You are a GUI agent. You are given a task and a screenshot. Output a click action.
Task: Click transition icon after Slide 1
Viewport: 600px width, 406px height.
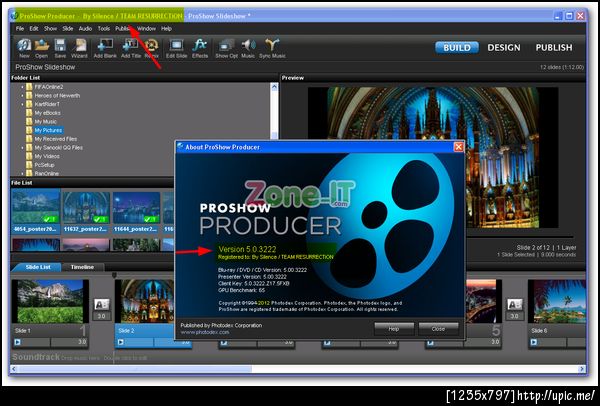click(101, 305)
